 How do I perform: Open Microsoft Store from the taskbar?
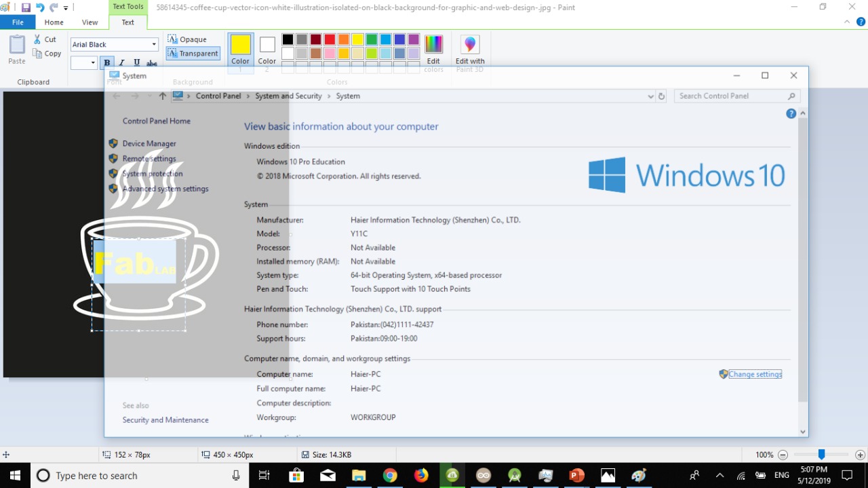tap(296, 476)
